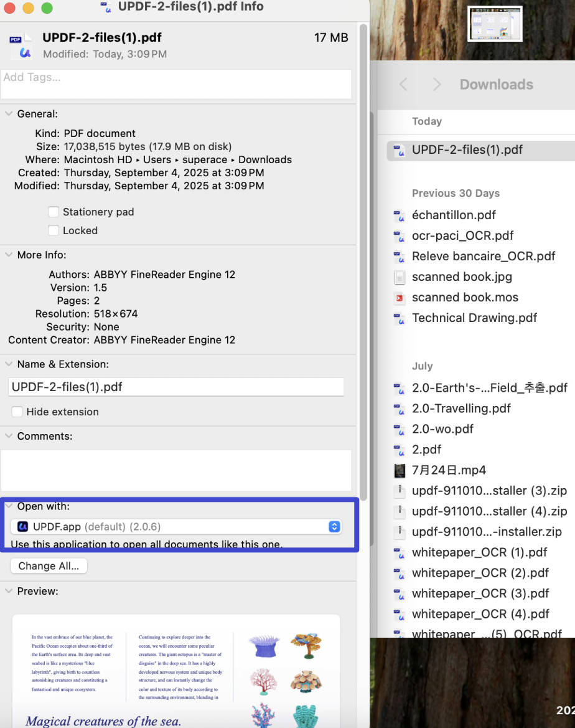Click the desktop screenshot thumbnail at top right
This screenshot has height=728, width=575.
(x=495, y=24)
